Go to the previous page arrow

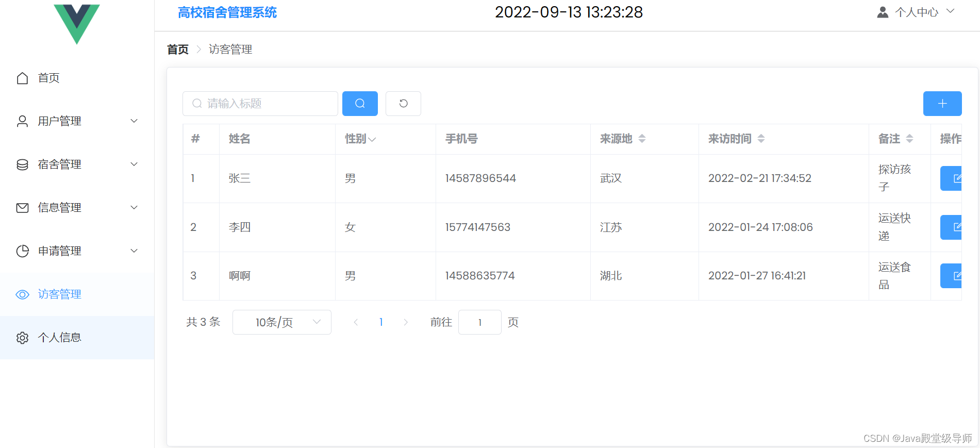[x=356, y=322]
